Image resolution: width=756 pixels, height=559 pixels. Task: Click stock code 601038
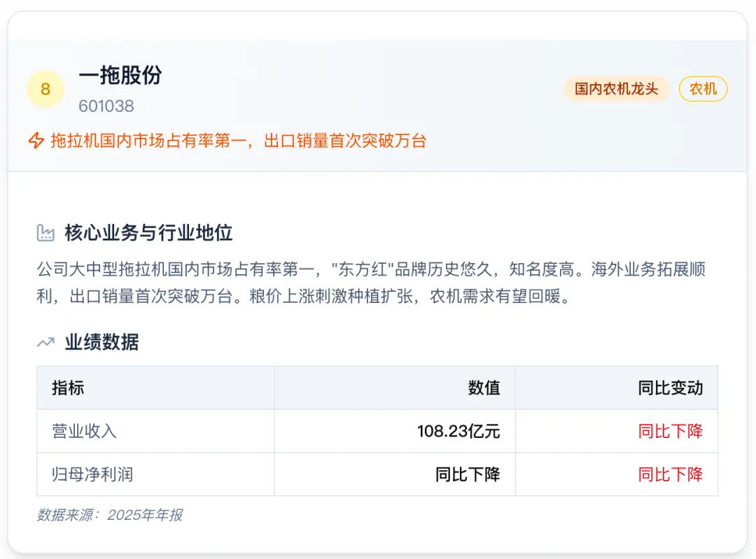pos(106,106)
